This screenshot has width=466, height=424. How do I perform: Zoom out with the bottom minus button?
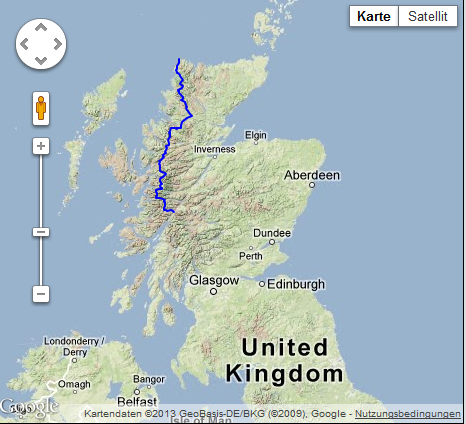[x=41, y=294]
